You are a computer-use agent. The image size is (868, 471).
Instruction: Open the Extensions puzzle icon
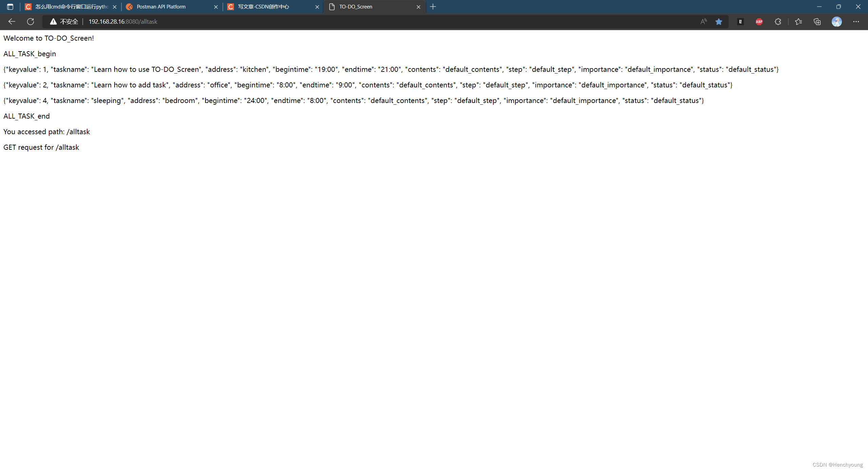[x=778, y=22]
